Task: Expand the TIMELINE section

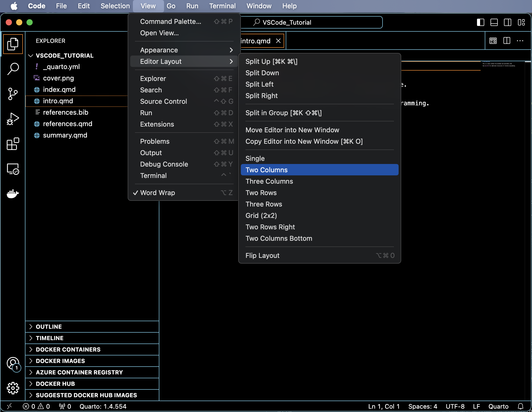Action: 92,338
